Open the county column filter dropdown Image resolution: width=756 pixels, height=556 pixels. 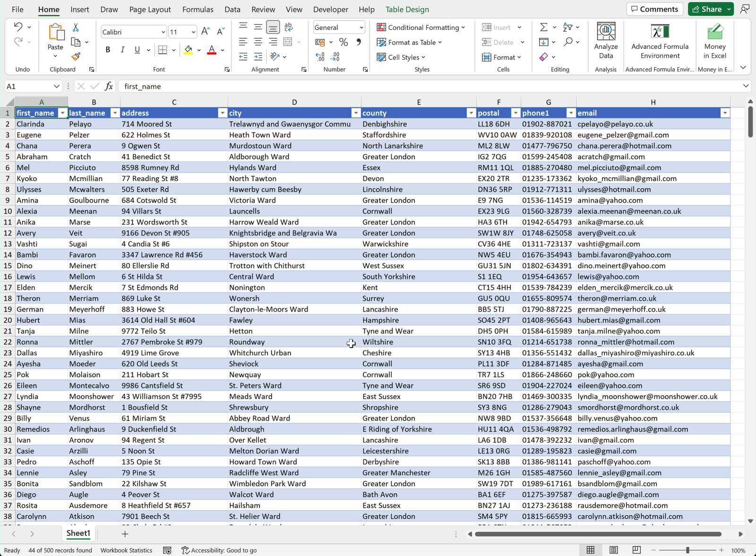[471, 113]
